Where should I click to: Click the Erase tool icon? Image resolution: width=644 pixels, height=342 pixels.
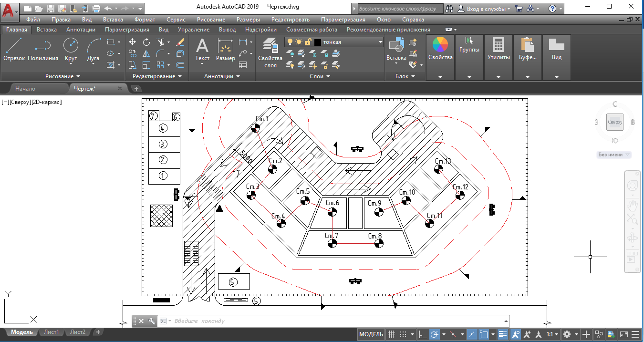pyautogui.click(x=180, y=42)
